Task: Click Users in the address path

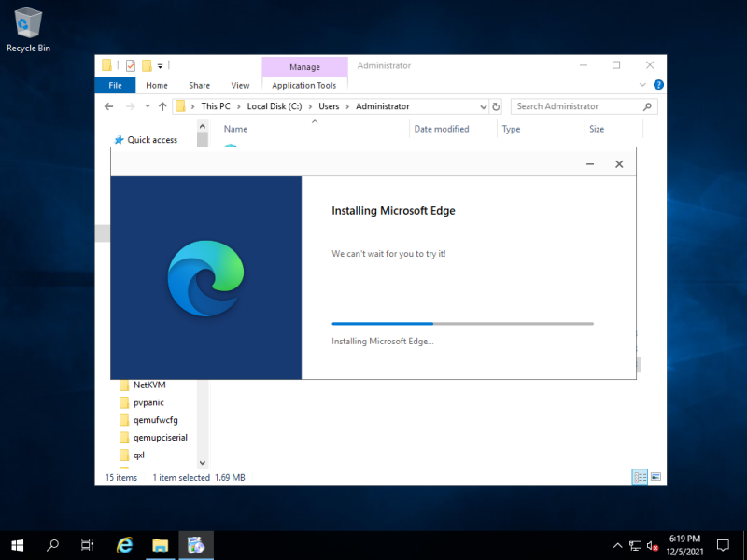Action: click(x=329, y=106)
